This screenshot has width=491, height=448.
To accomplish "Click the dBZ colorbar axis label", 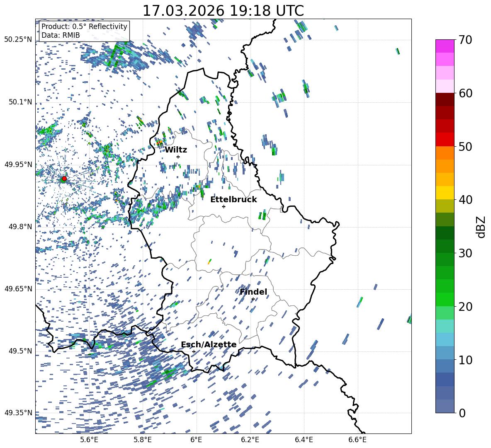I will (481, 227).
